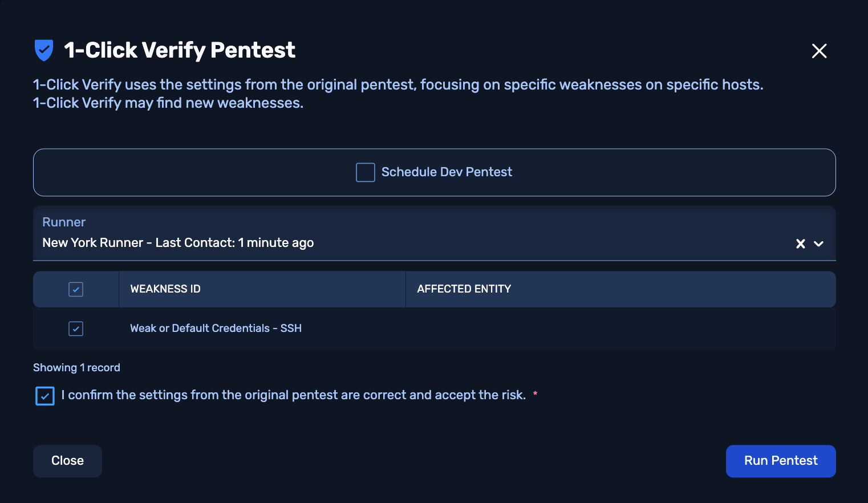The image size is (868, 503).
Task: Click the Showing 1 record text
Action: [76, 368]
